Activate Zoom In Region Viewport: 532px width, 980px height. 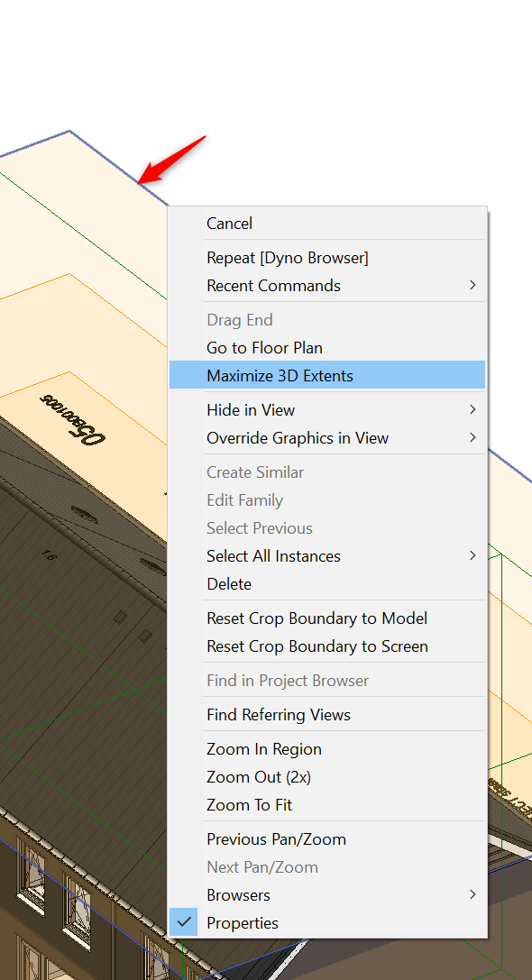[264, 748]
